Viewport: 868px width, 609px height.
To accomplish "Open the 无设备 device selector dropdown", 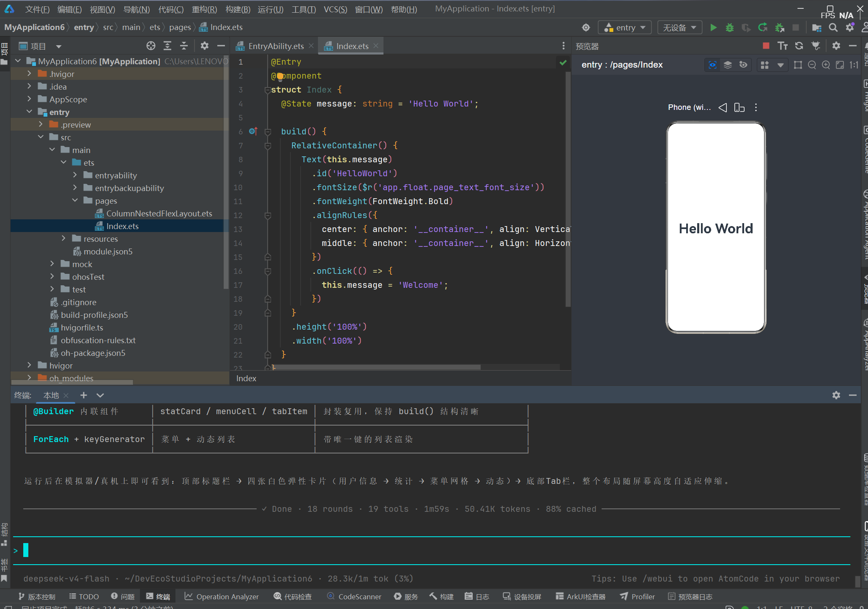I will click(x=680, y=27).
